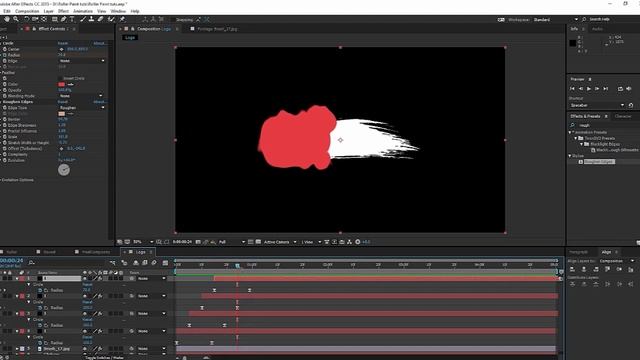Image resolution: width=640 pixels, height=360 pixels.
Task: Play the preview
Action: [x=589, y=89]
